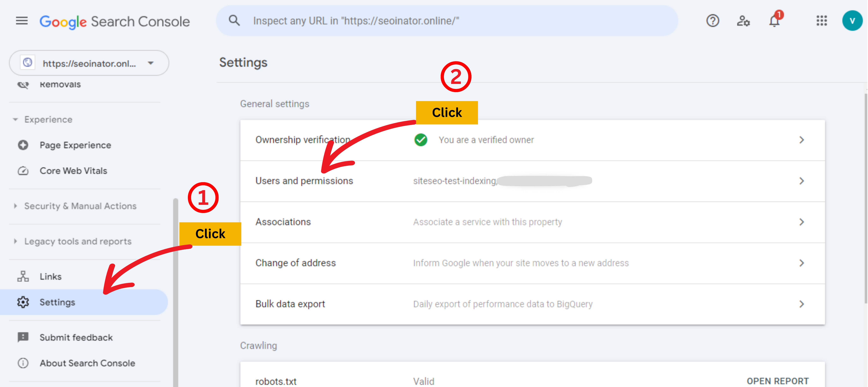Screen dimensions: 868x387
Task: Open Submit feedback
Action: (x=84, y=337)
